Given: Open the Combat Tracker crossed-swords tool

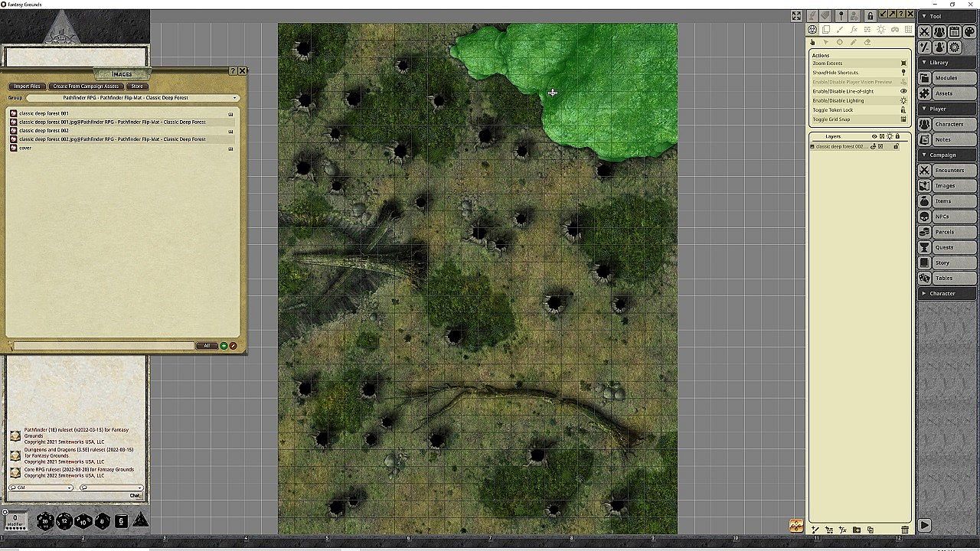Looking at the screenshot, I should [x=925, y=31].
